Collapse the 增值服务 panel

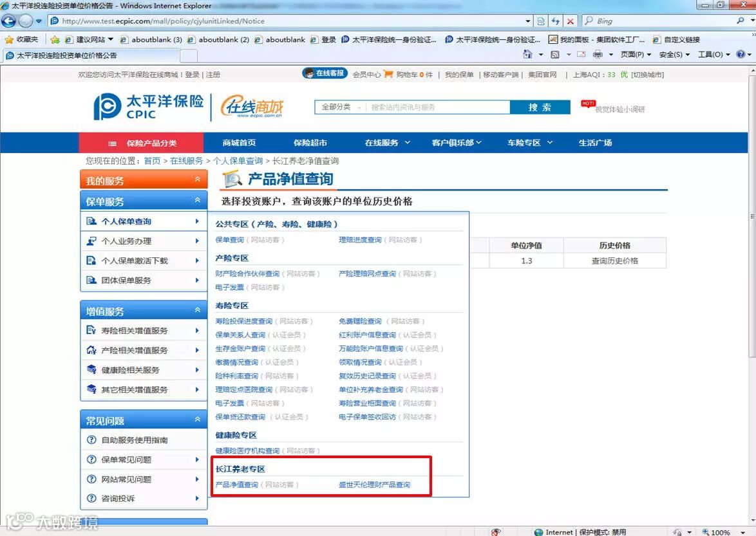click(197, 310)
